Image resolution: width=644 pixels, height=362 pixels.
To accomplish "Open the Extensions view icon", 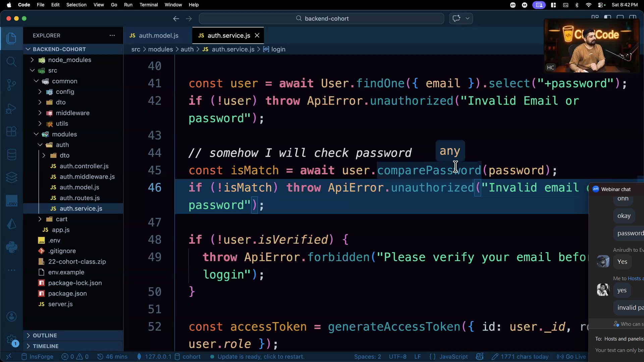I will click(x=11, y=131).
